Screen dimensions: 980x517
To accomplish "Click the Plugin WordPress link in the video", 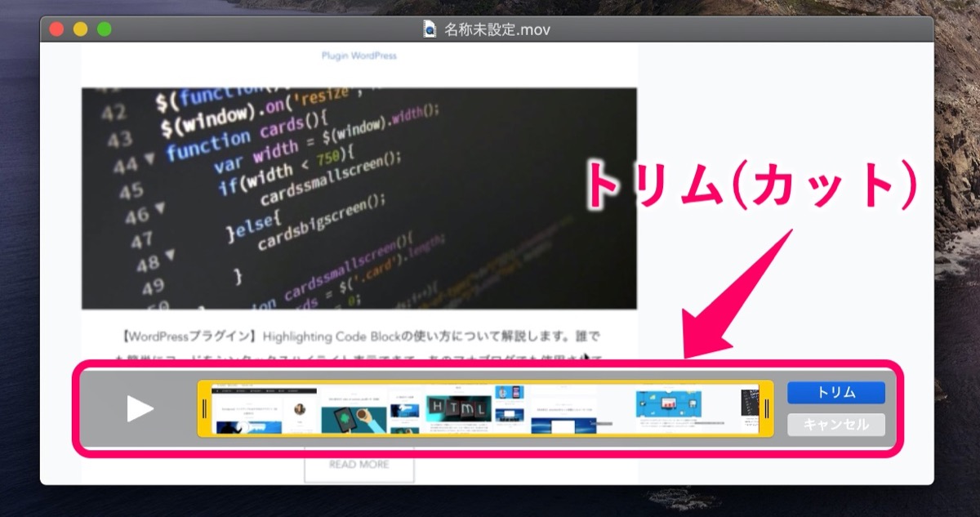I will coord(359,56).
